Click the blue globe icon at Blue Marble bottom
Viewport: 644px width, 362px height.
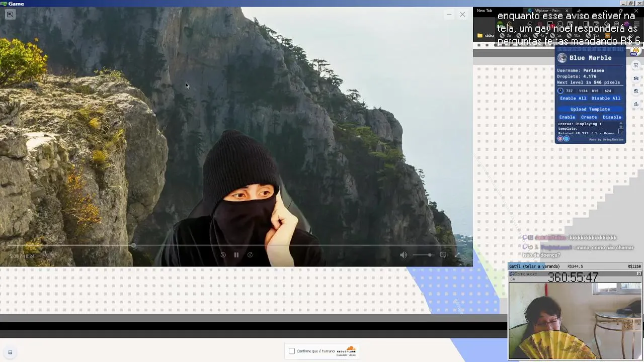point(566,139)
